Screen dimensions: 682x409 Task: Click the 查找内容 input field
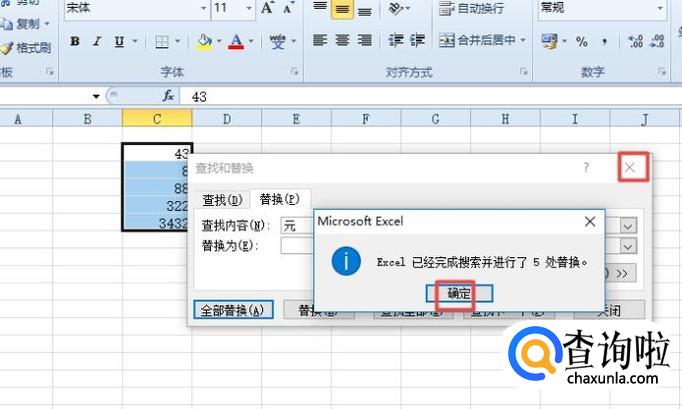tap(296, 224)
